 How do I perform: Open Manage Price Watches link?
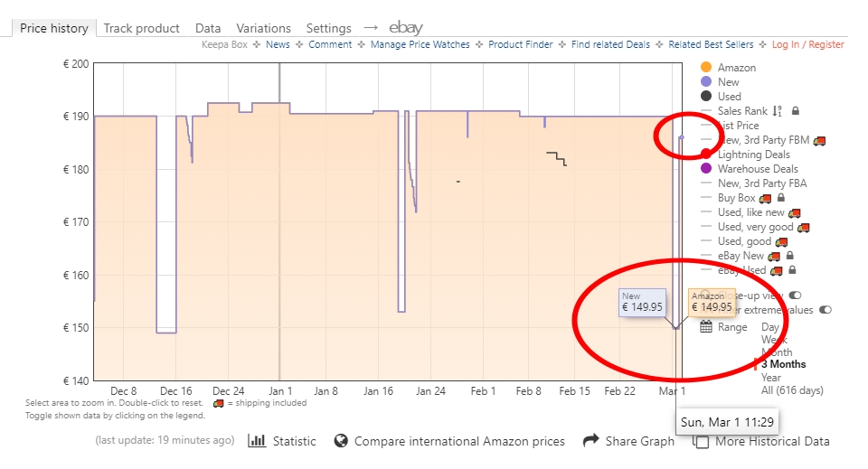coord(420,44)
